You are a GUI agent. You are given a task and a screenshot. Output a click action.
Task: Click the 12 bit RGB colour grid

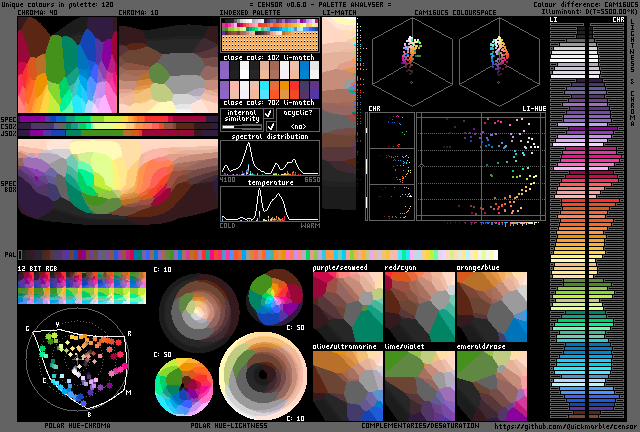coord(81,289)
